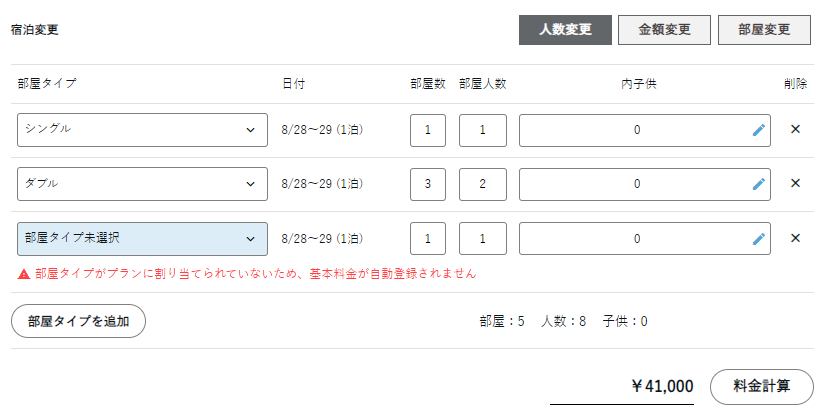Click the red warning triangle icon
826x417 pixels.
pyautogui.click(x=23, y=273)
